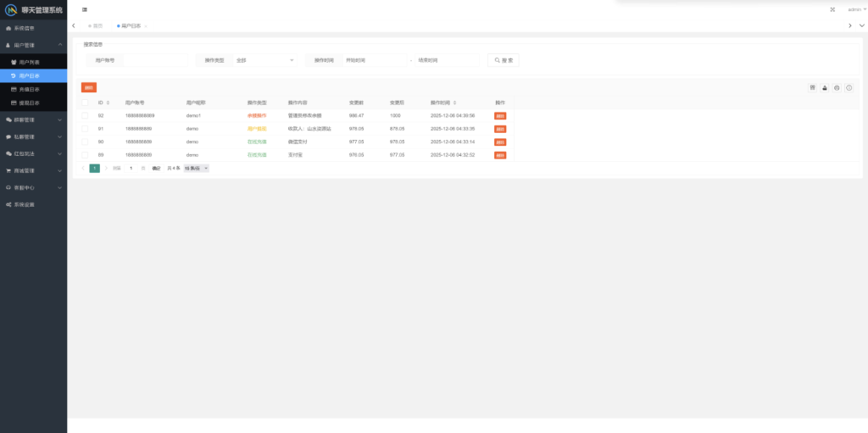
Task: Open the rows-per-page dropdown in pagination
Action: point(196,169)
